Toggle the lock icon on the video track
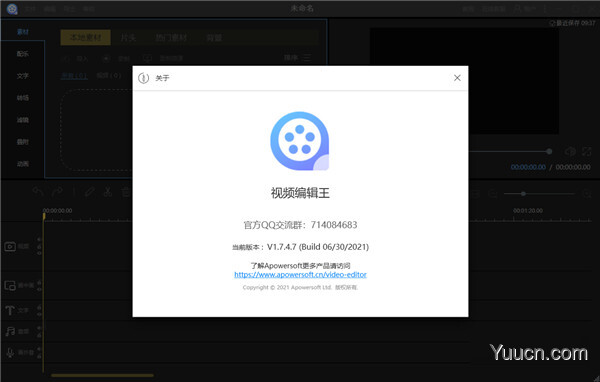This screenshot has width=600, height=382. (39, 247)
